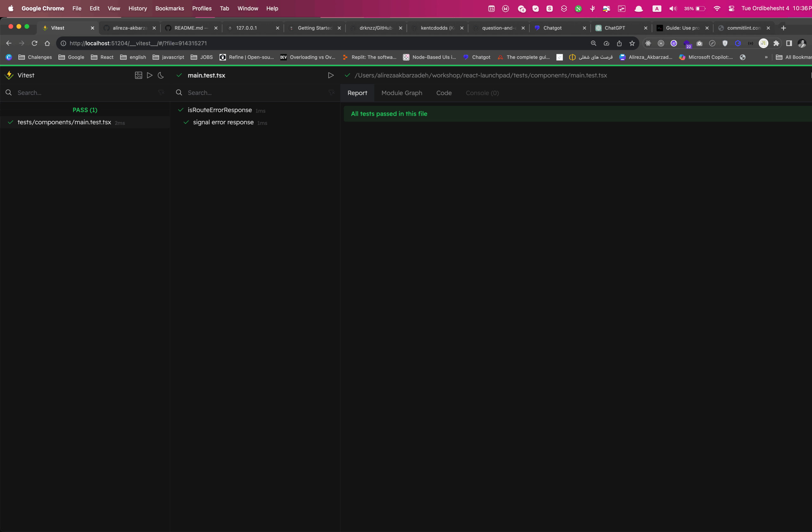The image size is (812, 532).
Task: Show more bookmarks with the chevron
Action: (766, 57)
